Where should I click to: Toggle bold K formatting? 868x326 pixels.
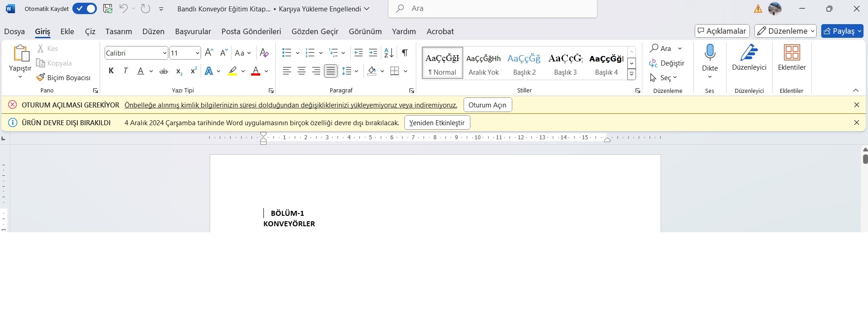(111, 71)
